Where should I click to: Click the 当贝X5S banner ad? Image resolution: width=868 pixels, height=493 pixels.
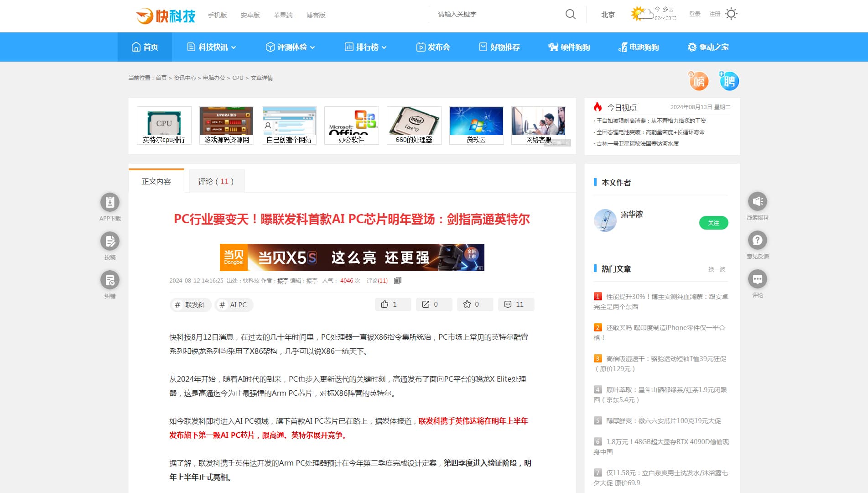coord(352,257)
